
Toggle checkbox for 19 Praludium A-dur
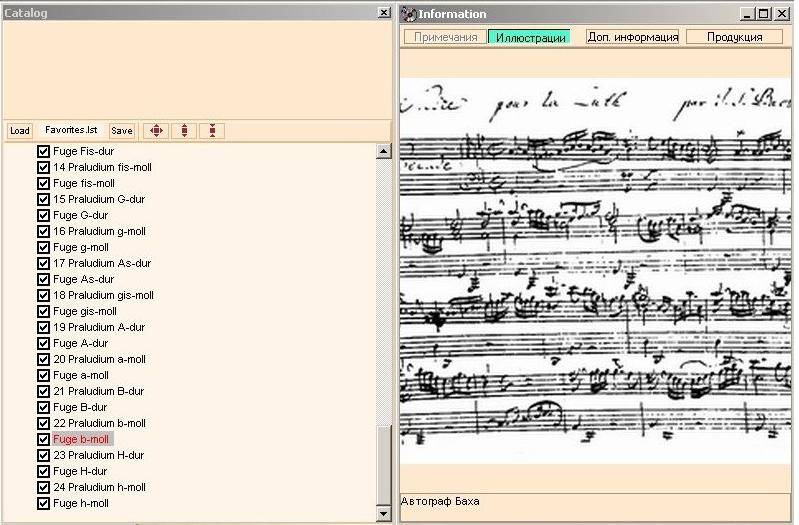pyautogui.click(x=43, y=327)
